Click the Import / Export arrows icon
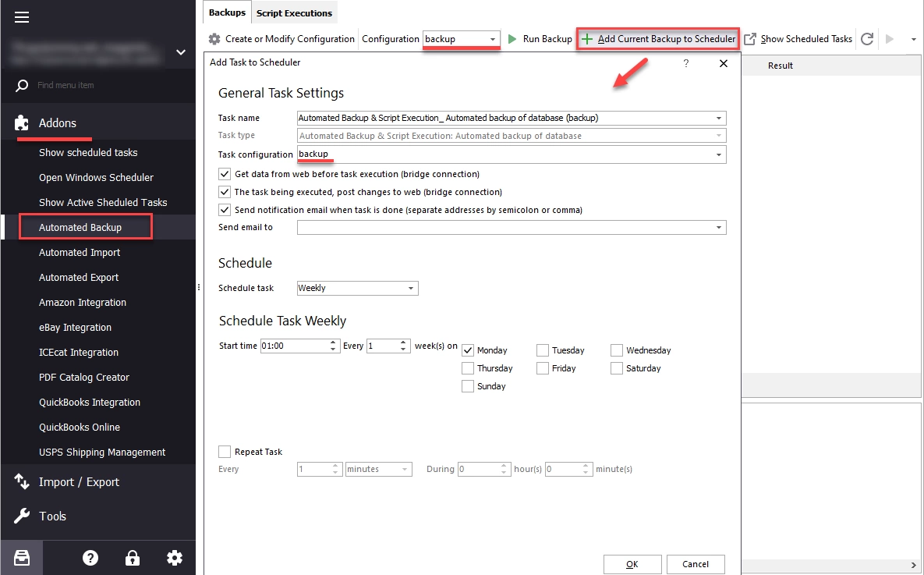 (22, 482)
